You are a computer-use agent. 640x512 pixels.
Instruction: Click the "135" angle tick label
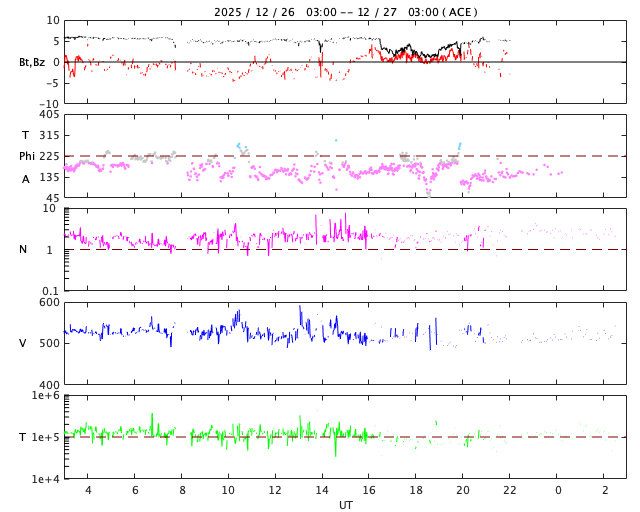pyautogui.click(x=49, y=178)
